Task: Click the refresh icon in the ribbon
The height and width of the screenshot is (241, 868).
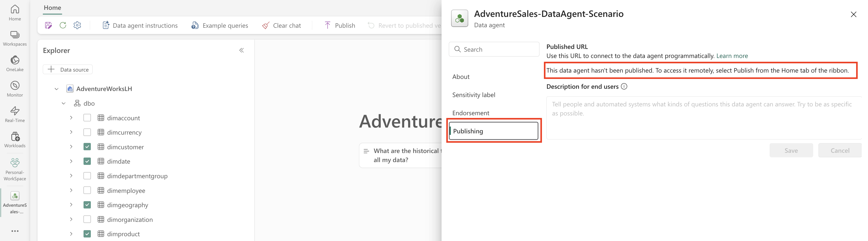Action: coord(63,25)
